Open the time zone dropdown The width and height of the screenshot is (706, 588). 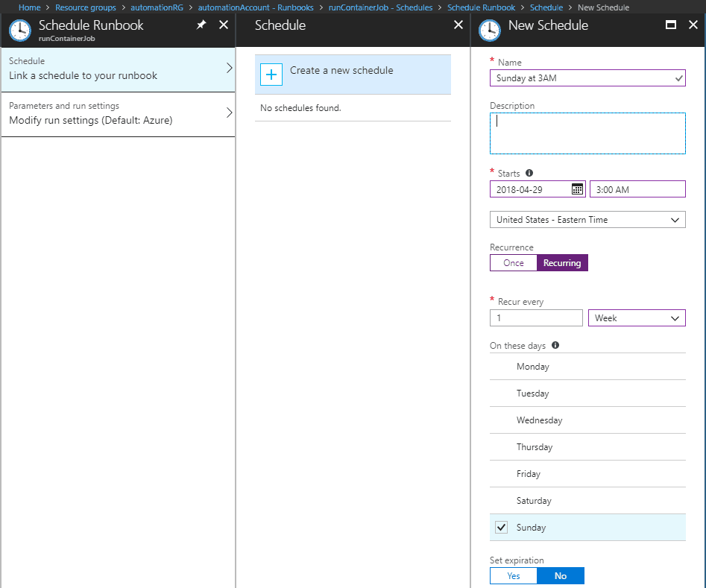[x=587, y=219]
